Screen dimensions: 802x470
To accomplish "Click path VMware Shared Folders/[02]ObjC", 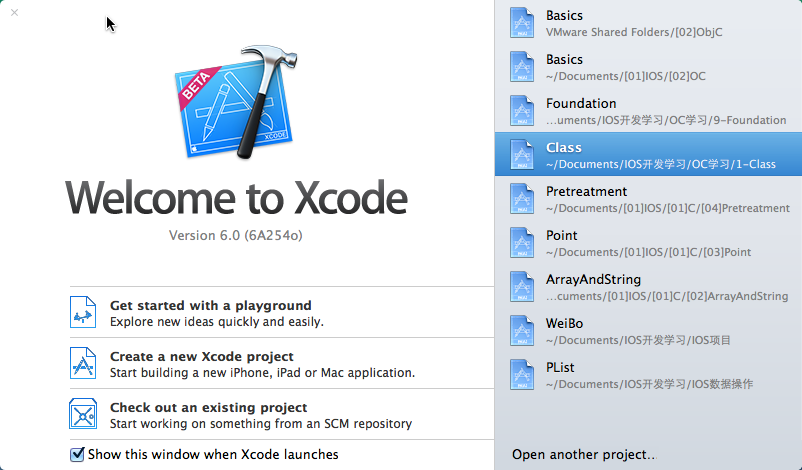I will pyautogui.click(x=634, y=32).
